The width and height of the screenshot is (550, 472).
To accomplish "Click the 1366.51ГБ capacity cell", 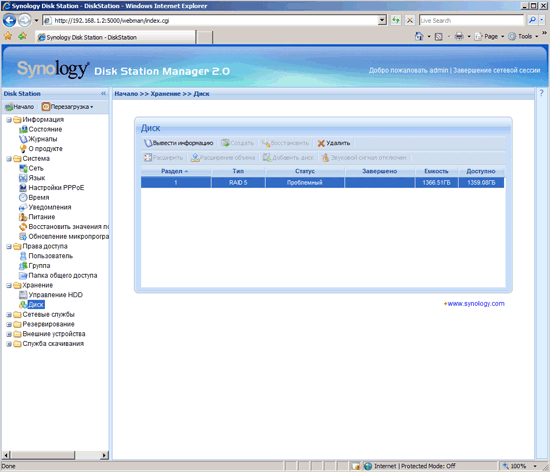I will pyautogui.click(x=436, y=183).
